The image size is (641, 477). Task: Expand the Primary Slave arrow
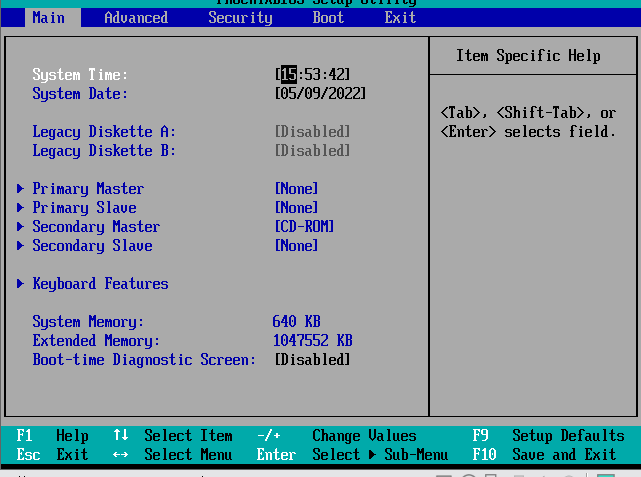(20, 208)
